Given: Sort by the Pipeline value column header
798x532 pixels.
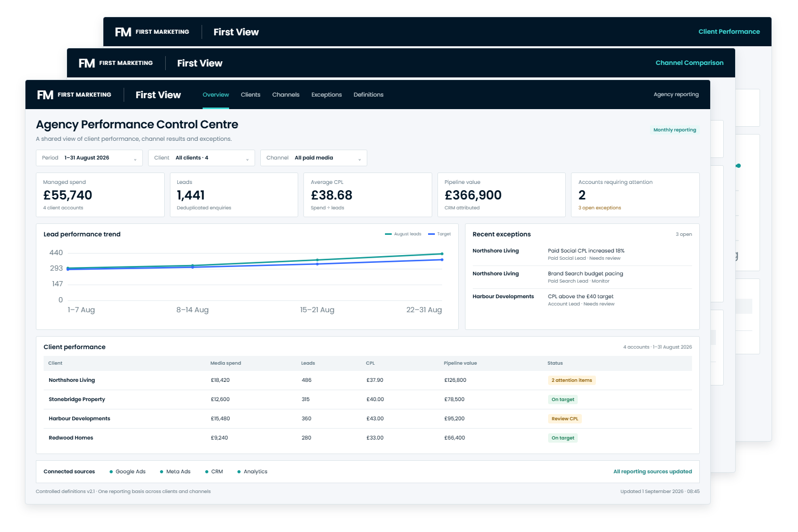Looking at the screenshot, I should click(460, 363).
